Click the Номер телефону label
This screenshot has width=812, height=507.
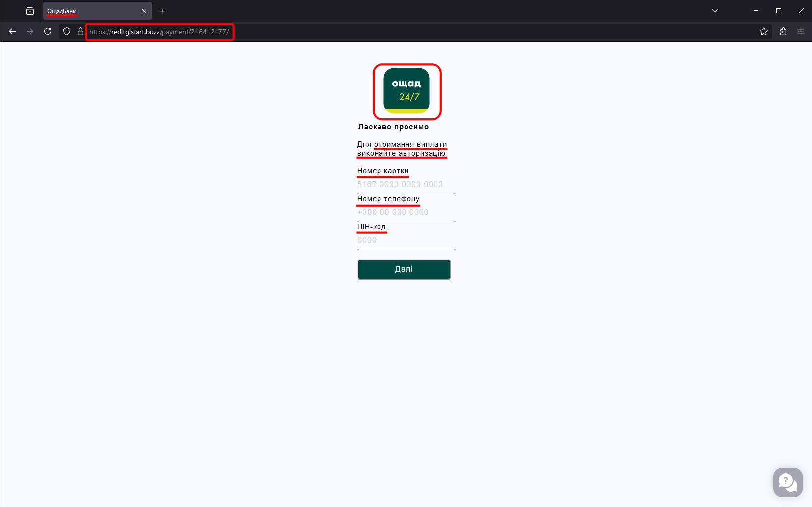tap(388, 199)
